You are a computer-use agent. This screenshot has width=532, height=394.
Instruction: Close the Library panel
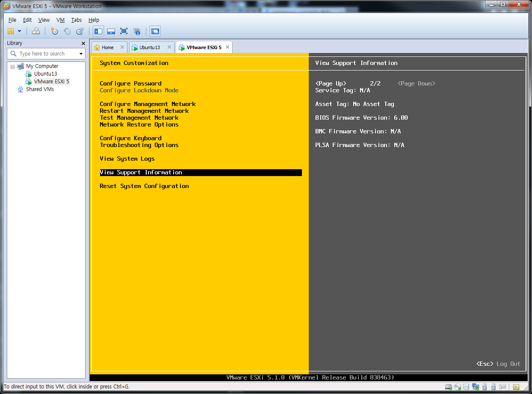83,43
